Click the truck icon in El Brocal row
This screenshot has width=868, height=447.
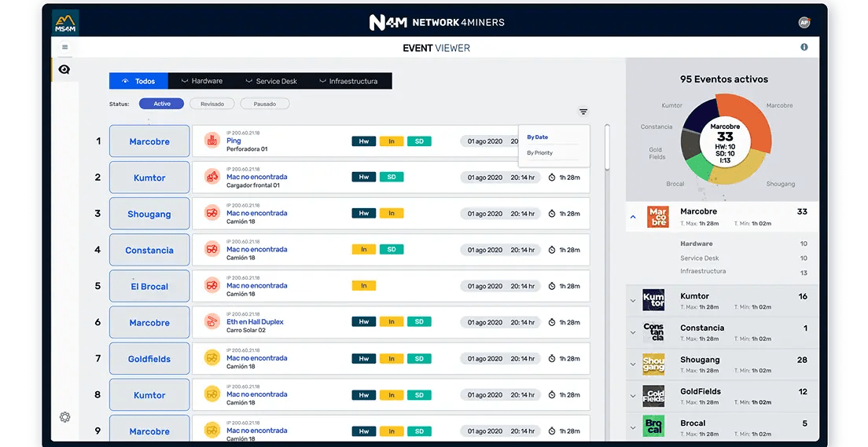pos(212,286)
